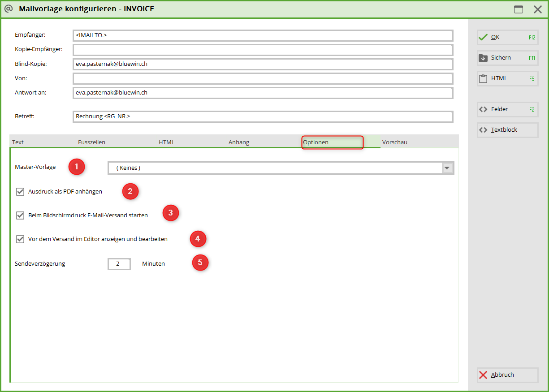This screenshot has height=392, width=549.
Task: Click the red X Abbruch icon
Action: point(483,375)
